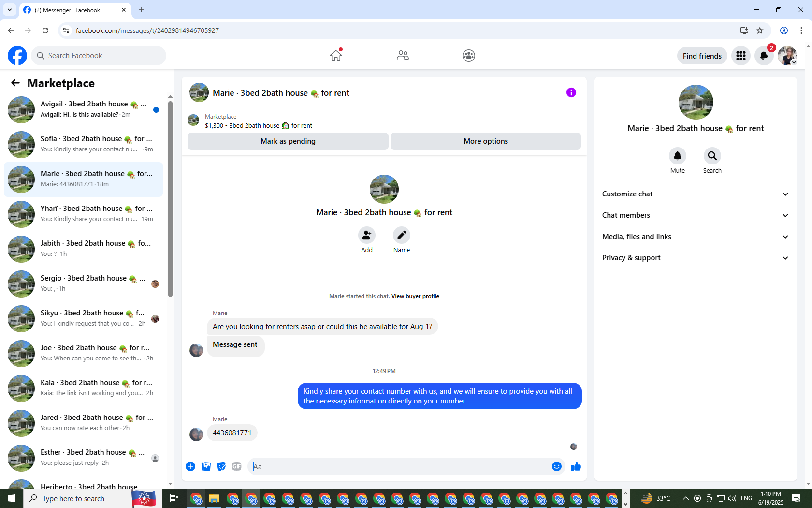
Task: Open the Groups icon in top navigation
Action: (469, 56)
